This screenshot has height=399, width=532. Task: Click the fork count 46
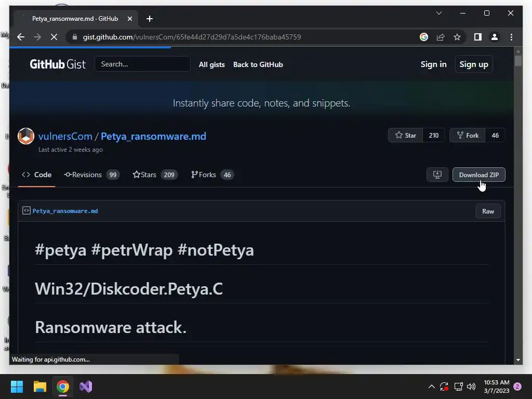coord(495,136)
